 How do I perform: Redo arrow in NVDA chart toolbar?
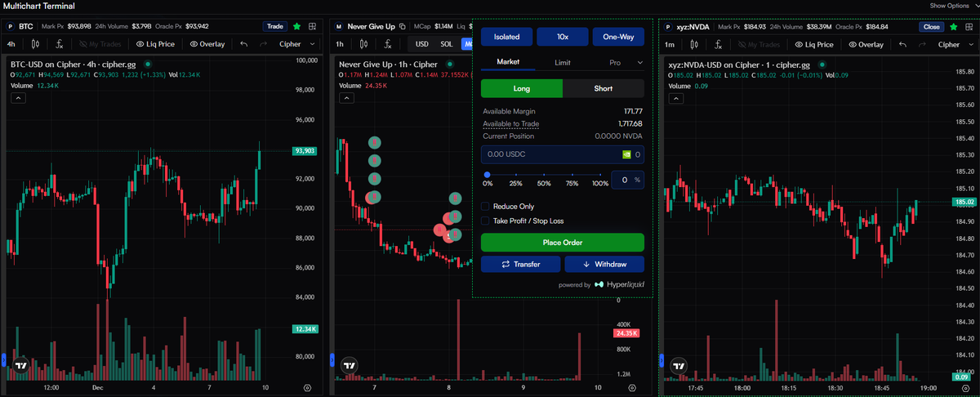[x=922, y=44]
